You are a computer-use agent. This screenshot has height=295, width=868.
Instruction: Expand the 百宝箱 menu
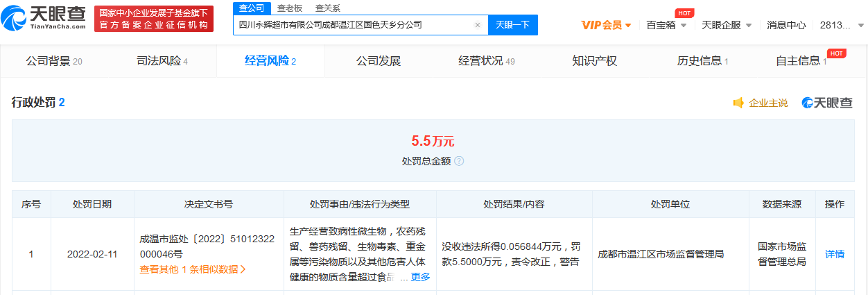pos(666,25)
